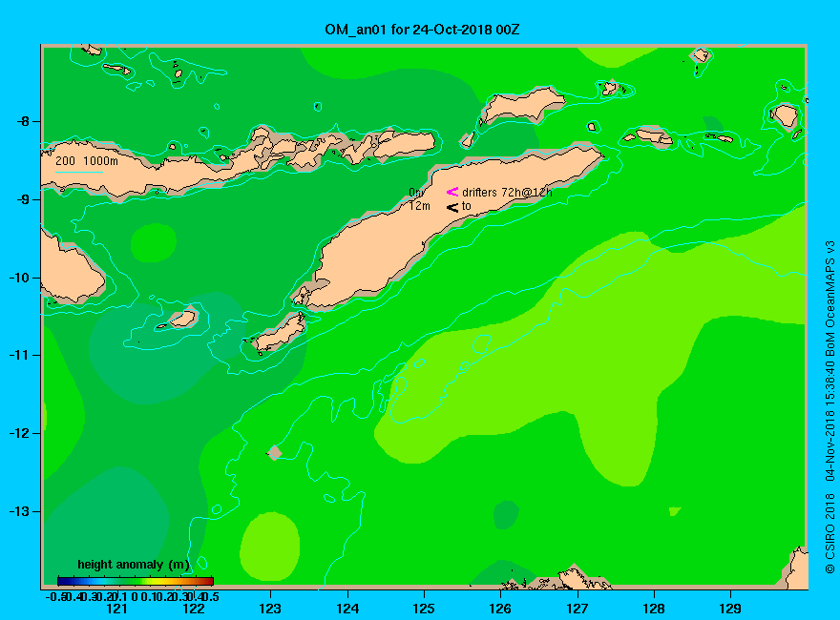Click the 'to' legend label
840x620 pixels.
(467, 206)
